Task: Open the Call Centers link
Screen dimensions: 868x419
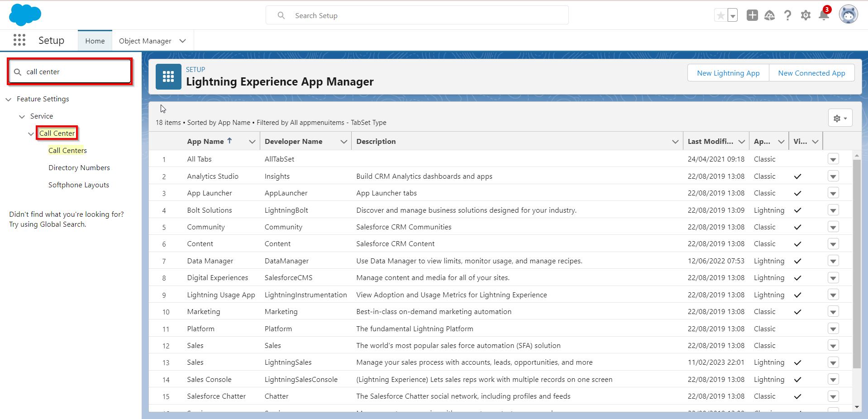Action: pyautogui.click(x=67, y=150)
